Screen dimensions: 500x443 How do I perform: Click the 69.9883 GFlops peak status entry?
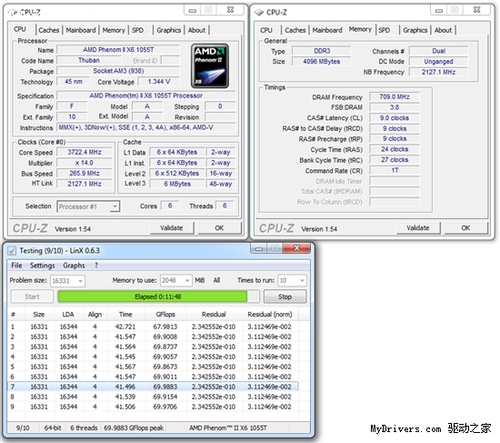[133, 428]
